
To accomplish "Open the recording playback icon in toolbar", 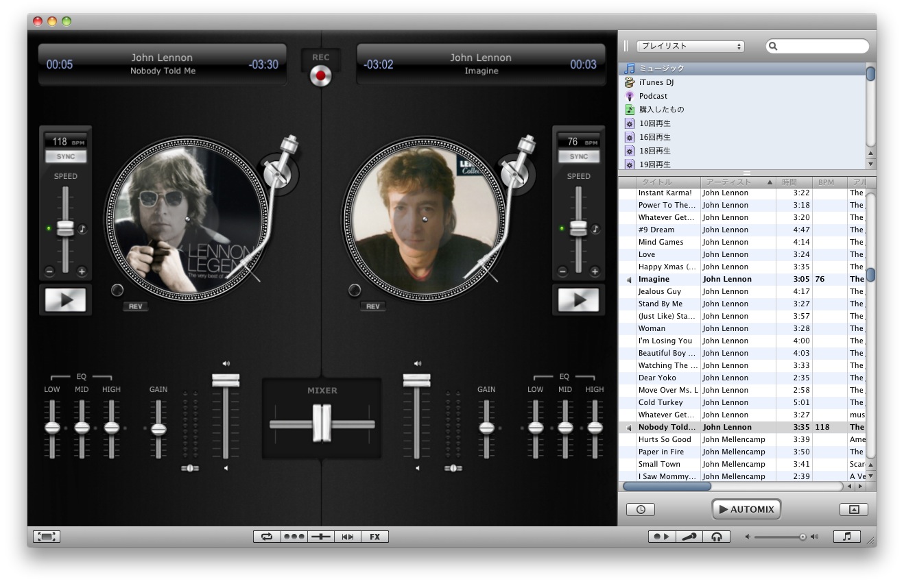I will click(x=662, y=537).
